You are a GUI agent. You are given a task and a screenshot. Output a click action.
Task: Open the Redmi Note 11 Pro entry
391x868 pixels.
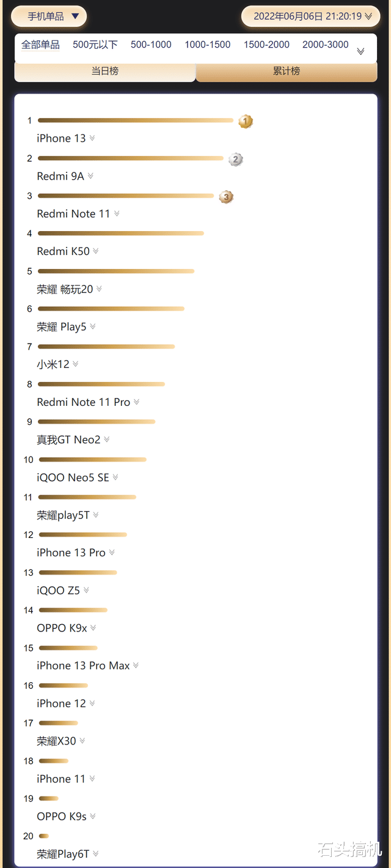(x=84, y=402)
